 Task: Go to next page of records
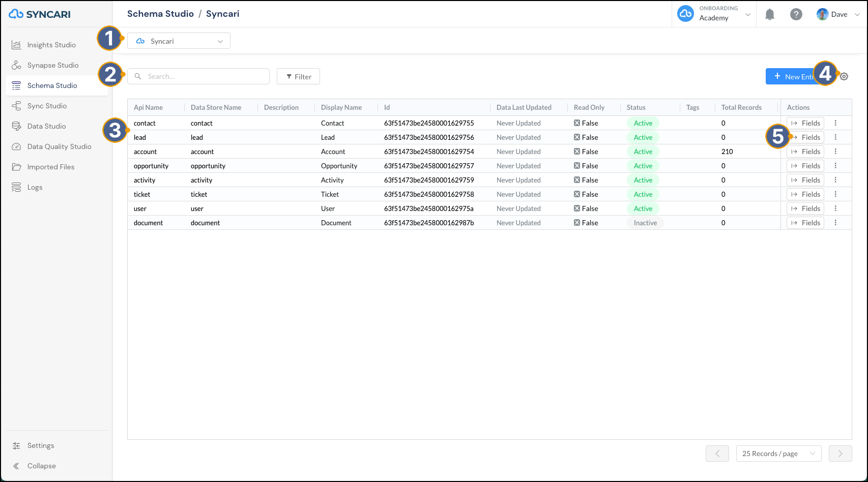[841, 454]
